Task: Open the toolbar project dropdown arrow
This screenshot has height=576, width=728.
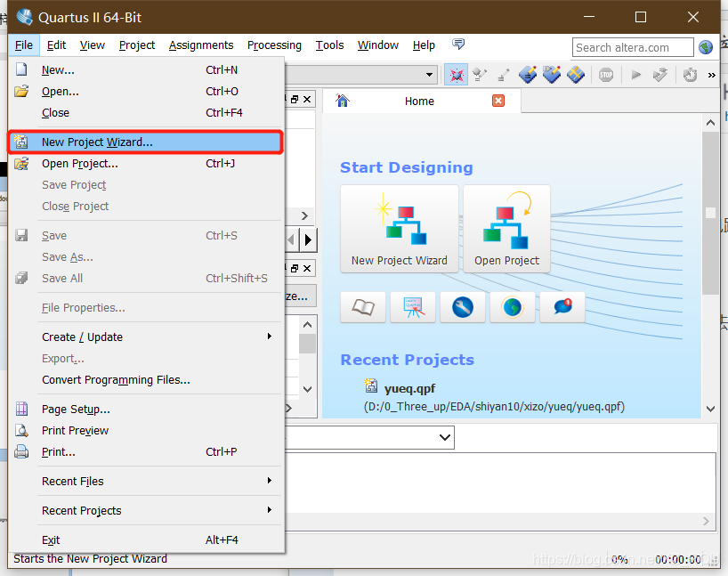Action: pos(430,75)
